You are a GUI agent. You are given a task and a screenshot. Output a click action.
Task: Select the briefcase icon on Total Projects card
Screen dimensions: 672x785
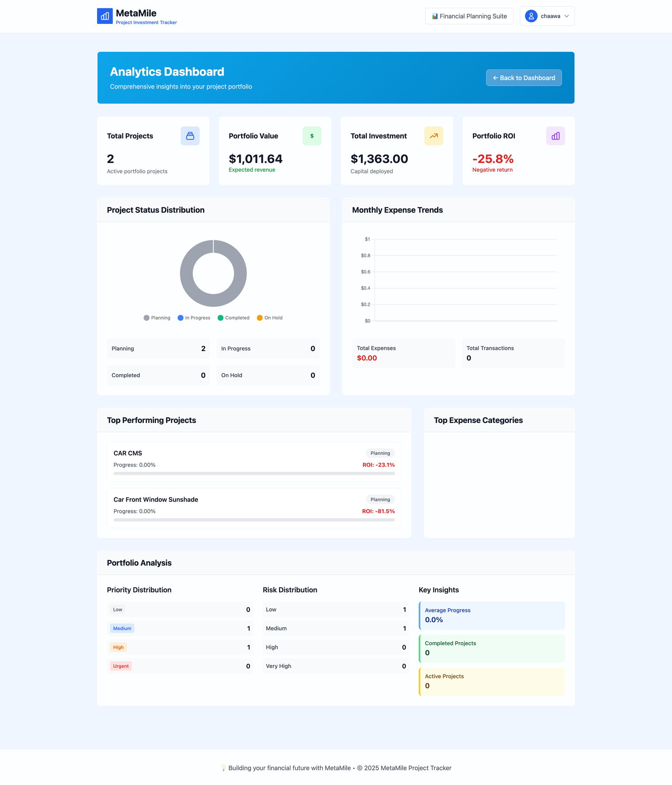(x=190, y=136)
